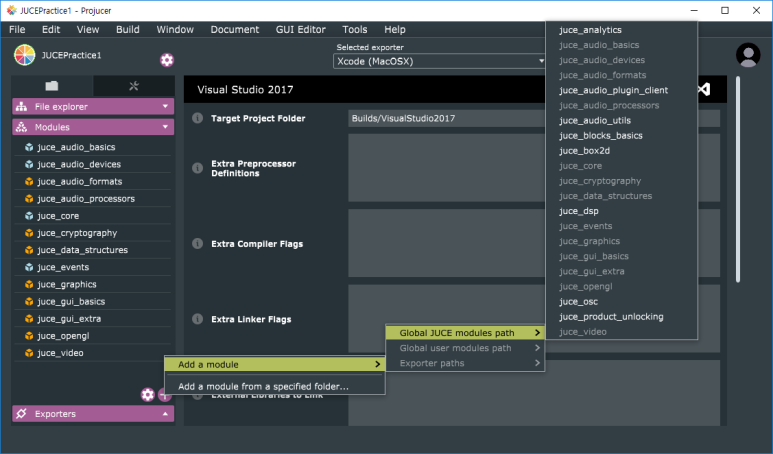Click the cube icon beside juce_audio_devices

tap(29, 164)
